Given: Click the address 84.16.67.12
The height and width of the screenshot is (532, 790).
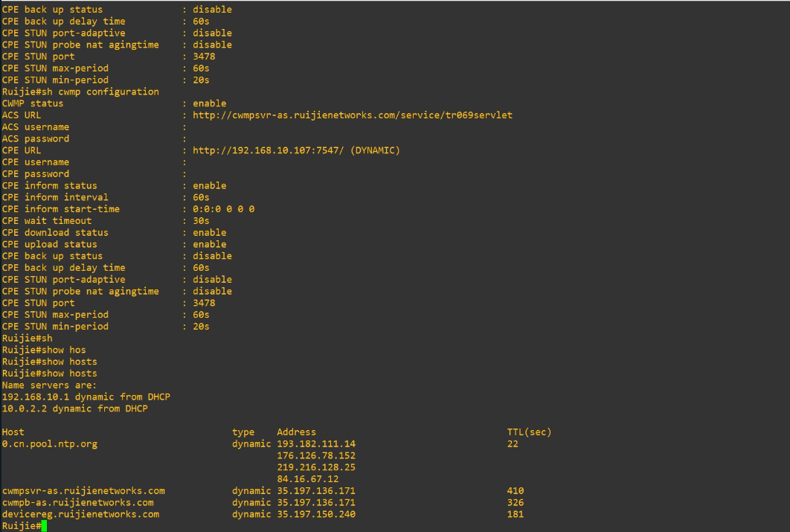Looking at the screenshot, I should point(307,479).
